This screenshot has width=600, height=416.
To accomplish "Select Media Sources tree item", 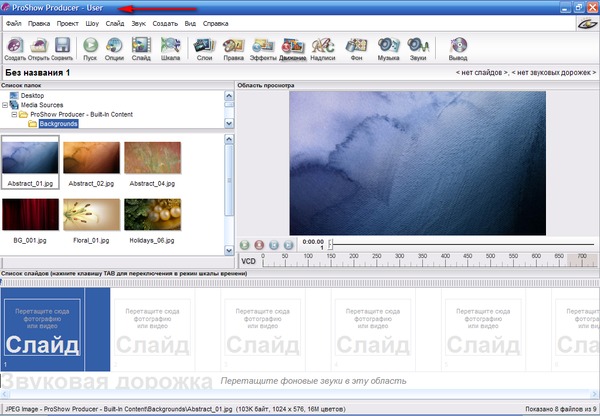I will [42, 105].
